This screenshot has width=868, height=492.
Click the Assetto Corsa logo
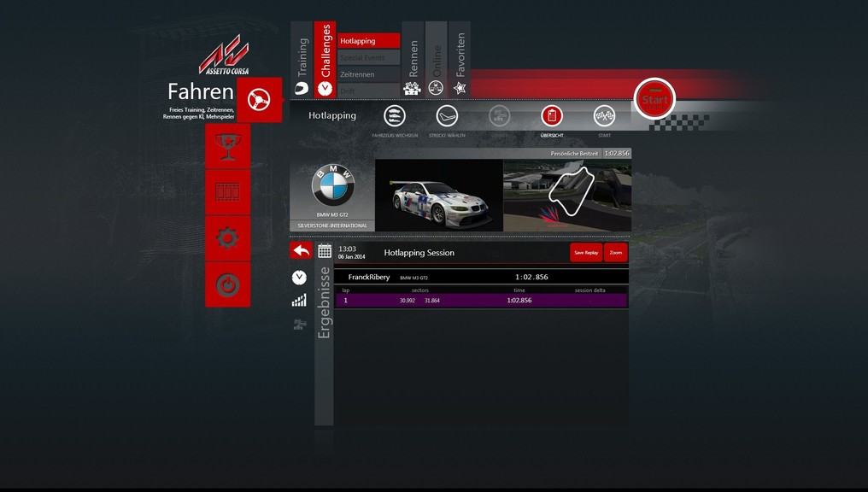click(224, 55)
